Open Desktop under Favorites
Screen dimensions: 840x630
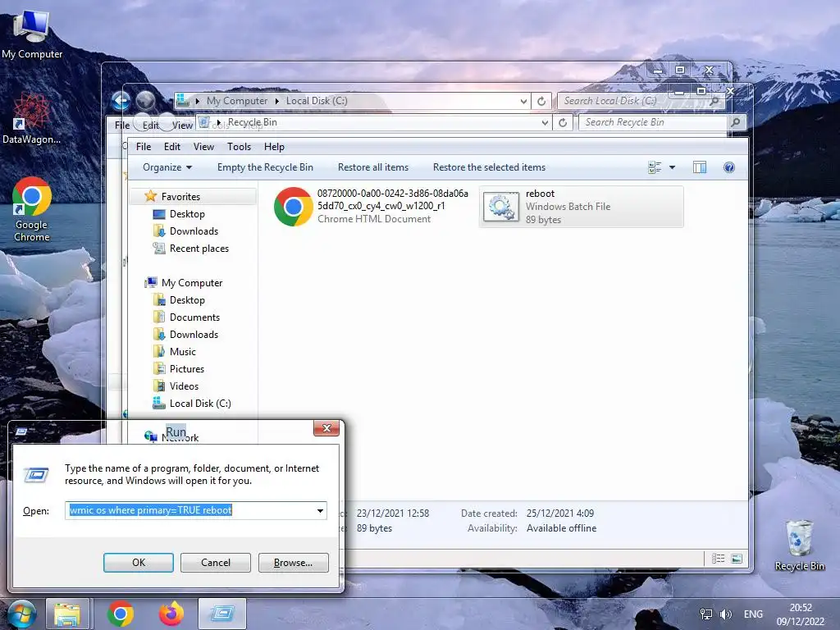(x=187, y=214)
